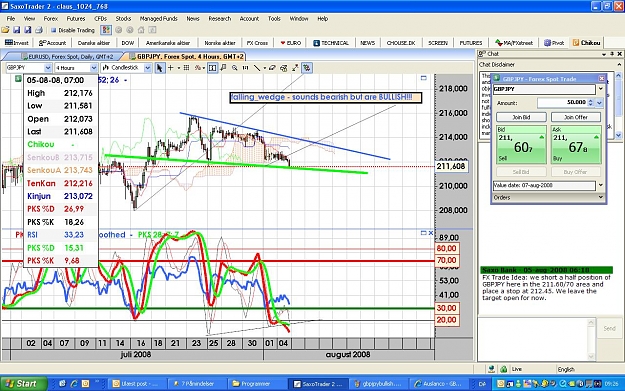Click the green Bid Sell price button

pos(521,145)
